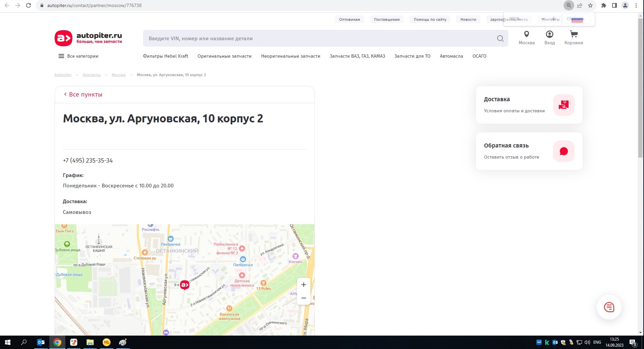Select Автомасла menu item
Screen dimensions: 644x349
[x=451, y=56]
